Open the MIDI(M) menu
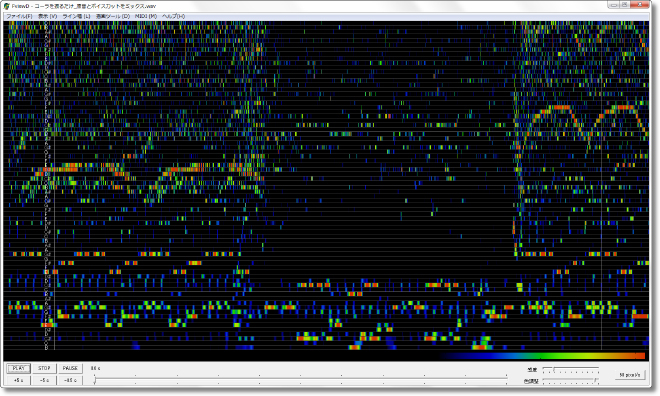This screenshot has width=660, height=396. pos(146,16)
